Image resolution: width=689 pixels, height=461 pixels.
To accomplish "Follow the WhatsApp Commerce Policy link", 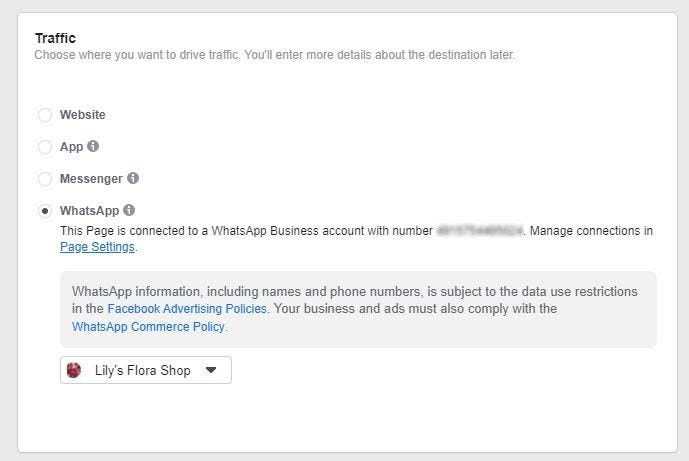I will tap(148, 327).
